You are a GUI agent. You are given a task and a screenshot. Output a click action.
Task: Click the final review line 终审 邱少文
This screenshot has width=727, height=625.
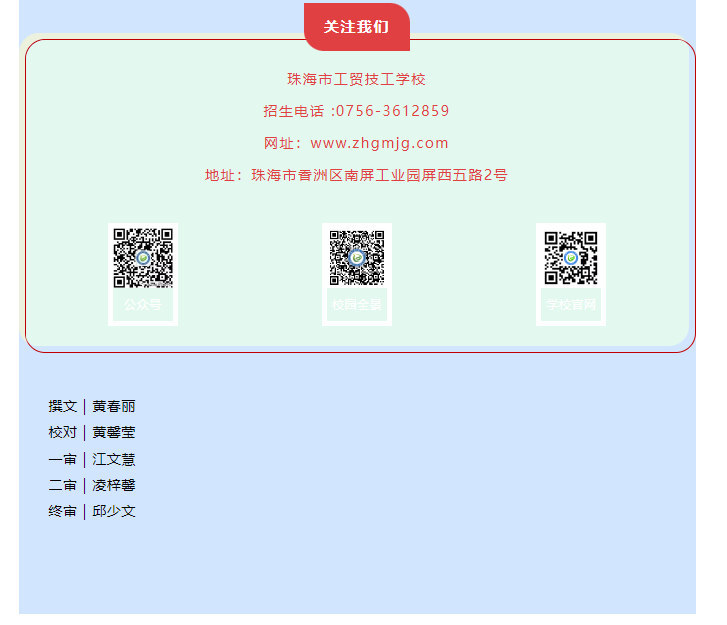coord(92,511)
